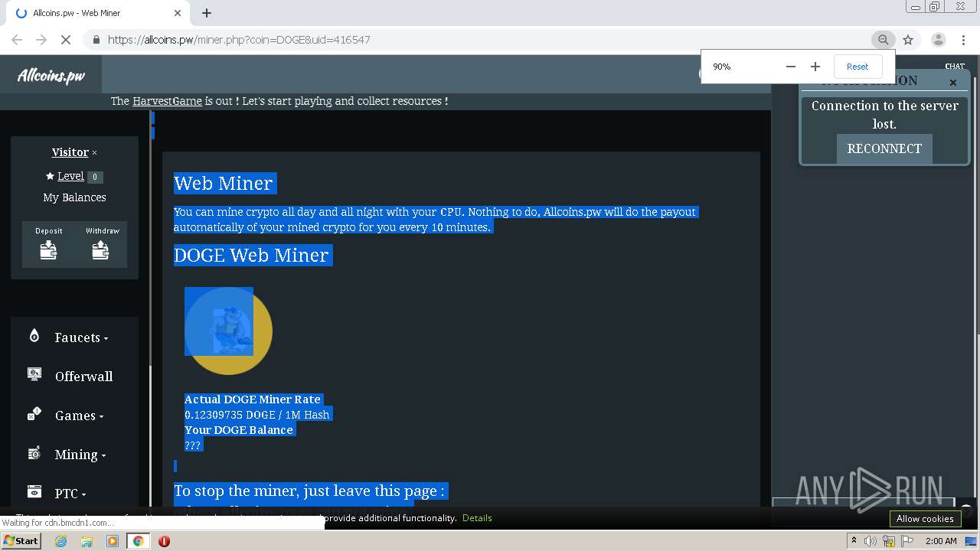Open the media player taskbar icon

(x=113, y=541)
